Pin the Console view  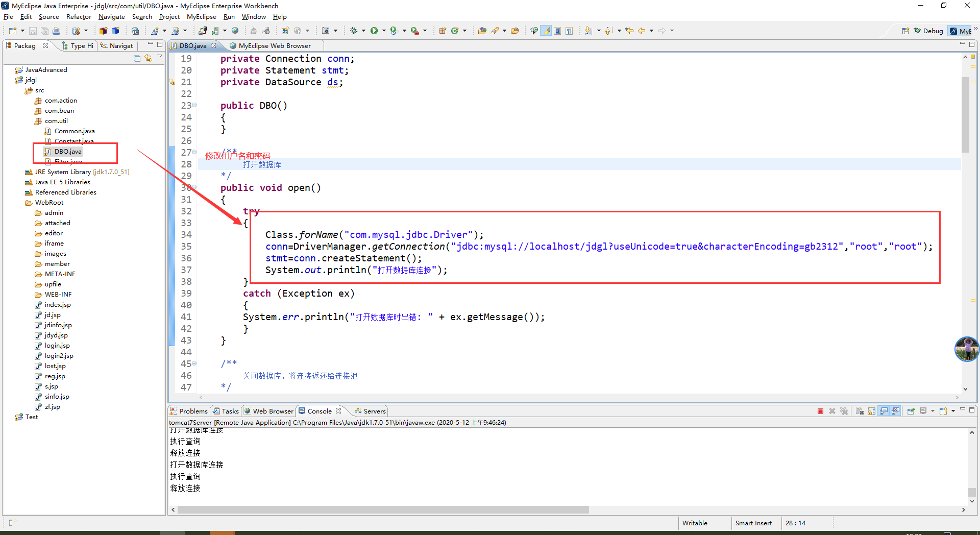(911, 411)
